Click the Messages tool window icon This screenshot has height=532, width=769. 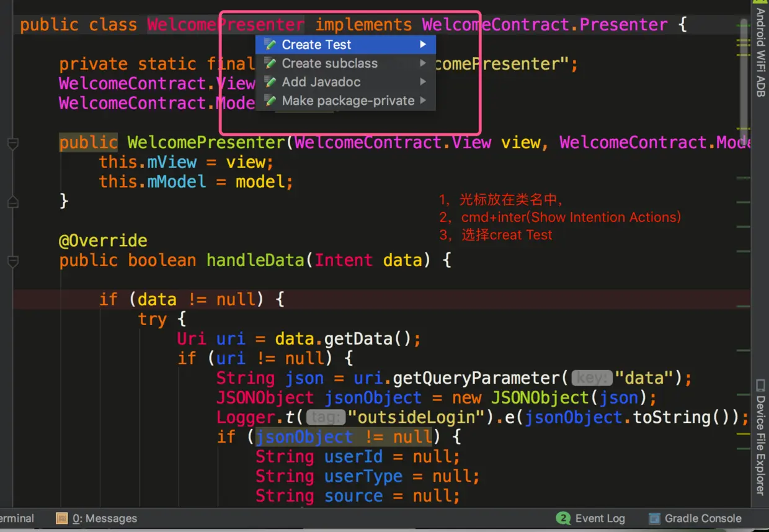[x=62, y=518]
